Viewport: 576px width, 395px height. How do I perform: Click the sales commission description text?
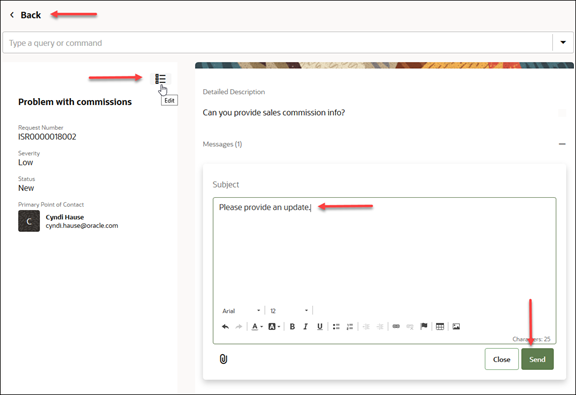274,112
